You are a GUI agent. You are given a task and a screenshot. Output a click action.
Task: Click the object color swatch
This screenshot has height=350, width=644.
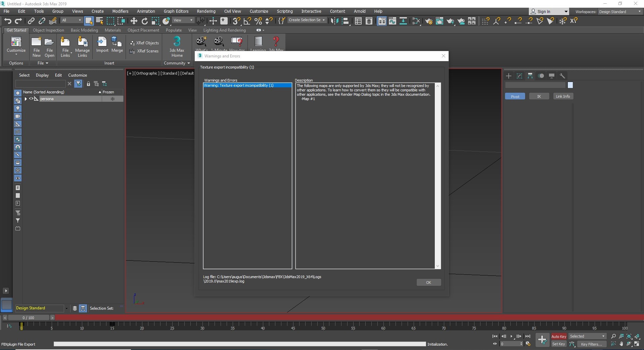point(570,85)
